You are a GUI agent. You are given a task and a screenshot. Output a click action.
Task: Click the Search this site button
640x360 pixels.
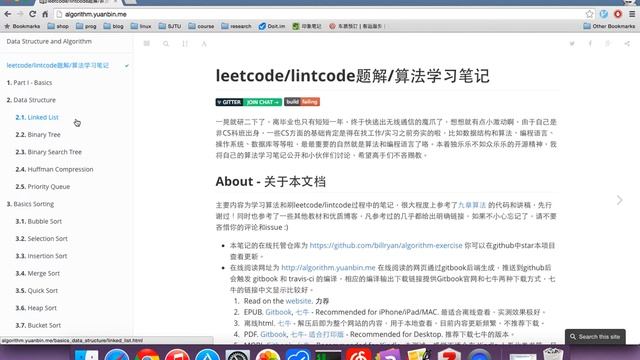[595, 337]
